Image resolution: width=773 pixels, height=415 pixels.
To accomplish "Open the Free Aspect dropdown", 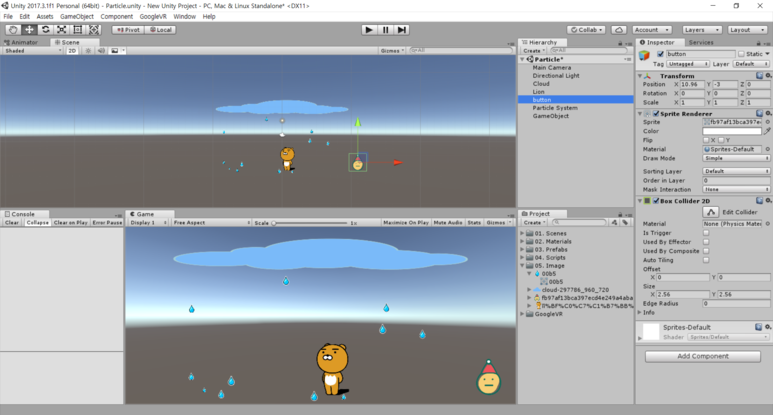I will (211, 223).
